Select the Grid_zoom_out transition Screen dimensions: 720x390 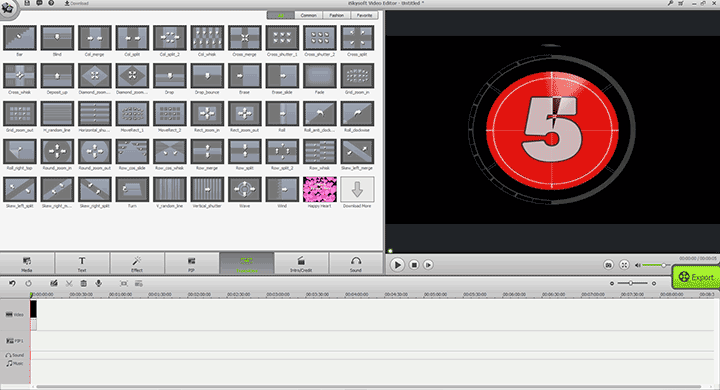20,113
